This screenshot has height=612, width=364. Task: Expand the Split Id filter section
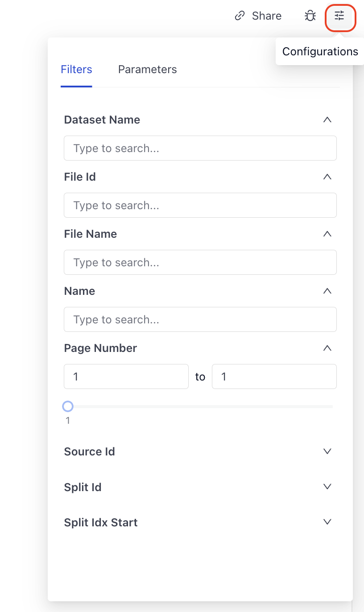pos(327,487)
